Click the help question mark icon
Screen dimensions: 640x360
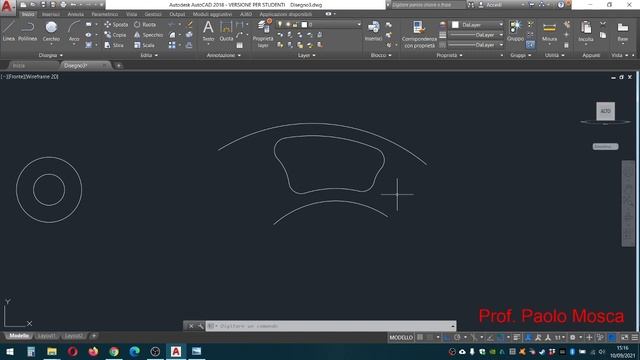(x=561, y=5)
